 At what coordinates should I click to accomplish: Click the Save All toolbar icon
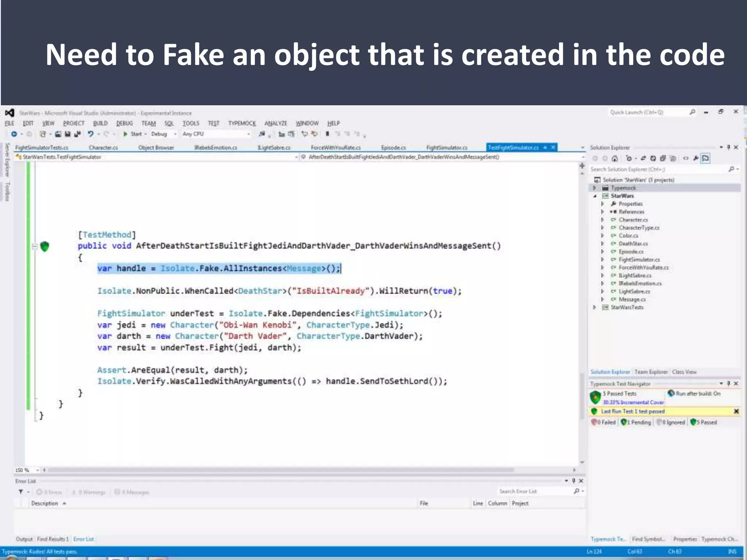[x=77, y=134]
